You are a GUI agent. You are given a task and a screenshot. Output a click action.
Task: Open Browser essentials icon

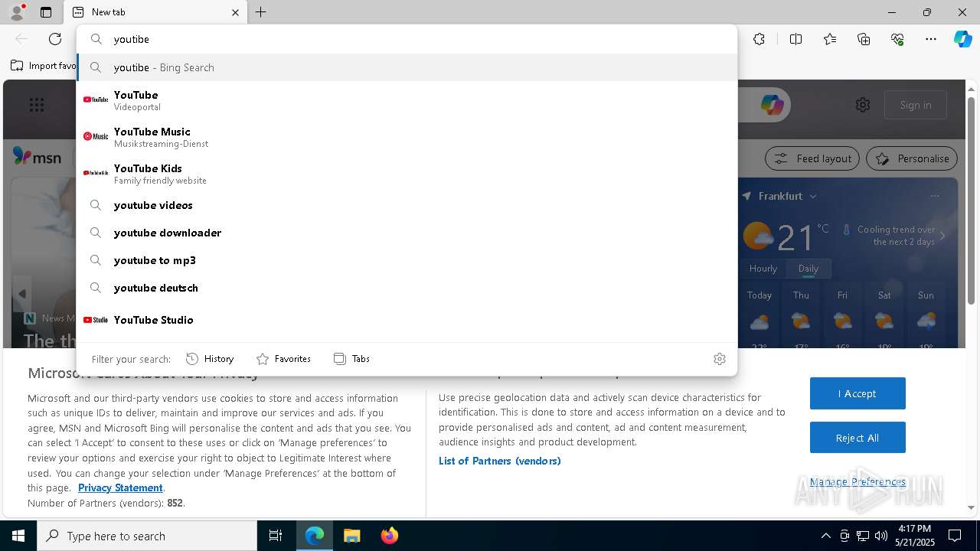(897, 39)
